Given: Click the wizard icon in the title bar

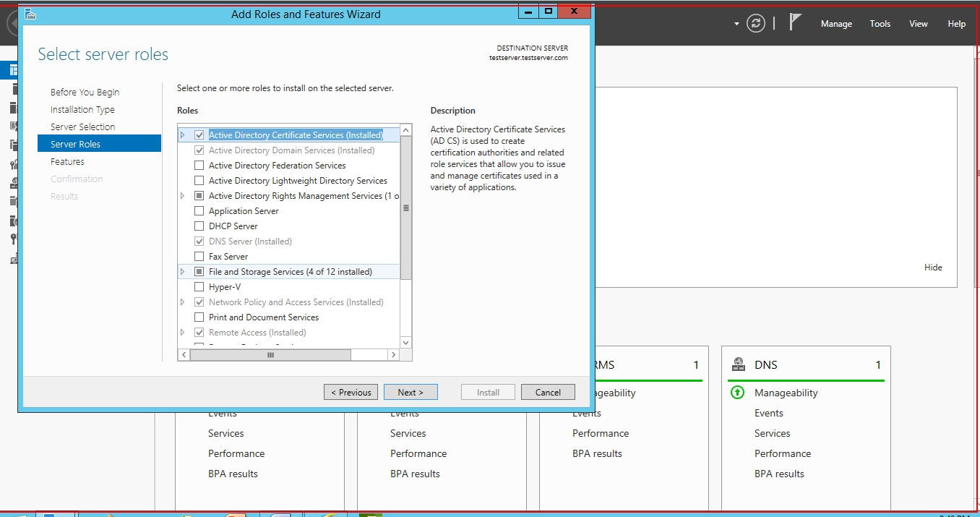Looking at the screenshot, I should point(30,14).
